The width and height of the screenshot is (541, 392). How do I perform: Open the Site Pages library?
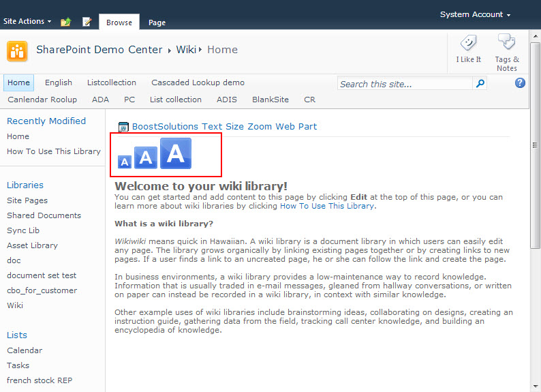(x=27, y=200)
